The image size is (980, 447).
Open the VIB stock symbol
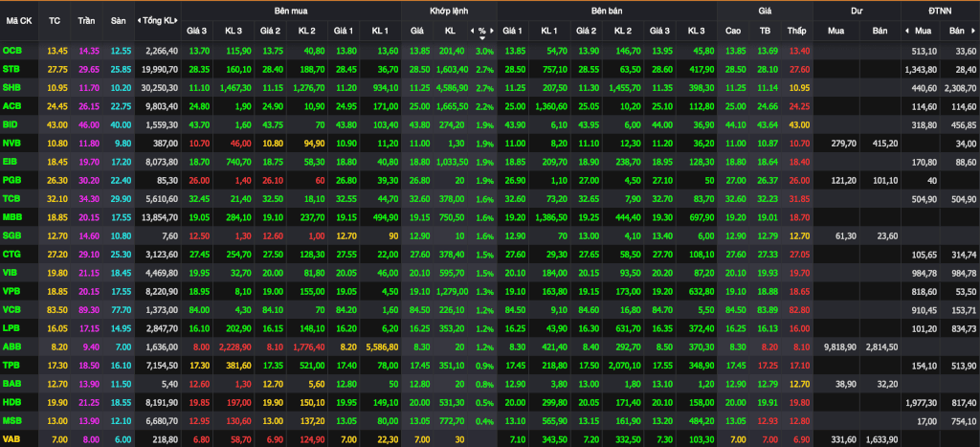pyautogui.click(x=10, y=274)
